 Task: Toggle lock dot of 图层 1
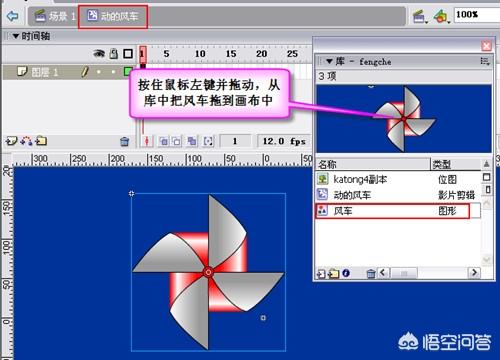point(114,72)
